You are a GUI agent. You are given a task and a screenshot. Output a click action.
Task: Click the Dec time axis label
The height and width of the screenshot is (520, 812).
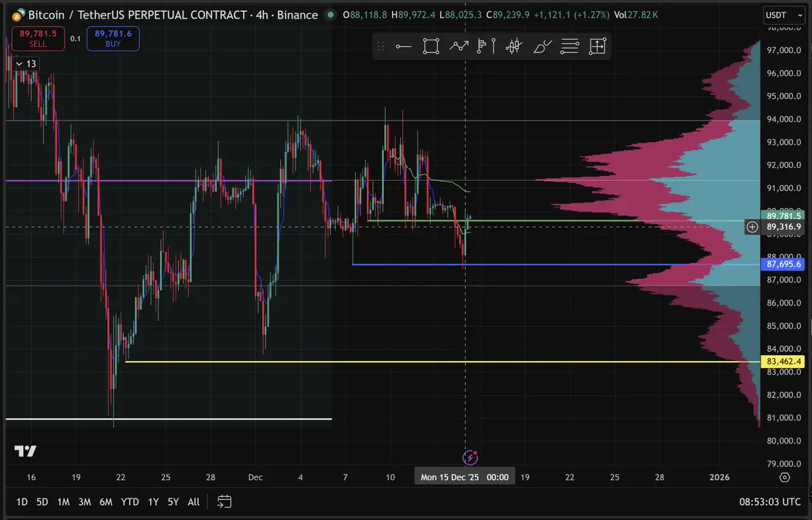click(255, 477)
